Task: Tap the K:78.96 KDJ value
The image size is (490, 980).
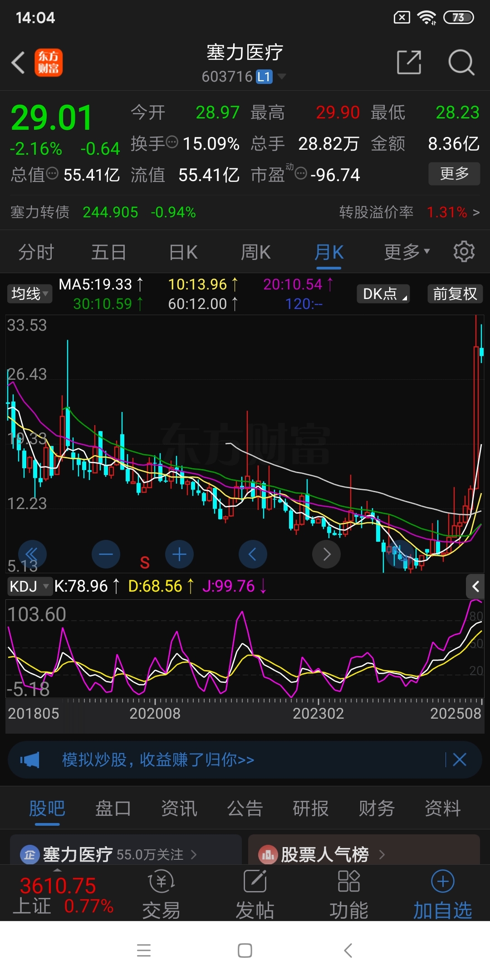Action: 87,586
